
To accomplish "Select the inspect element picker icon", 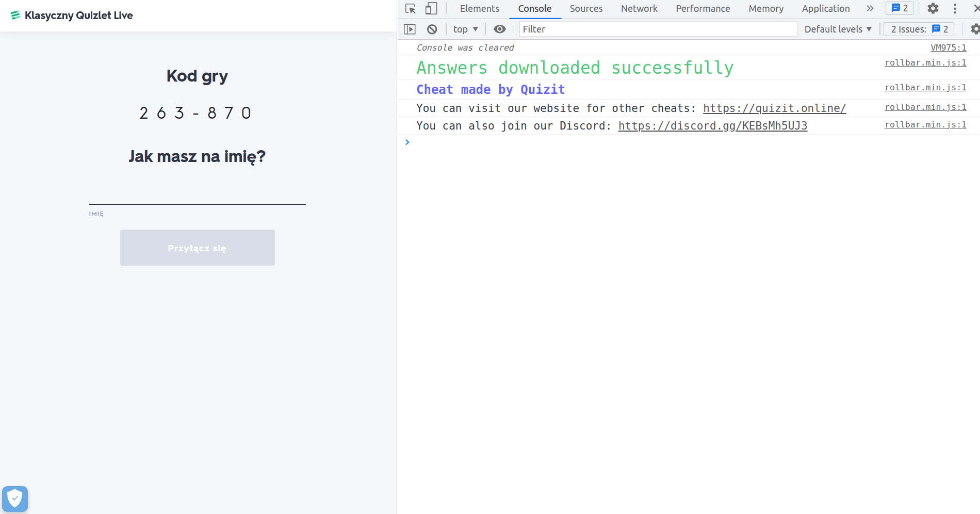I will point(411,9).
